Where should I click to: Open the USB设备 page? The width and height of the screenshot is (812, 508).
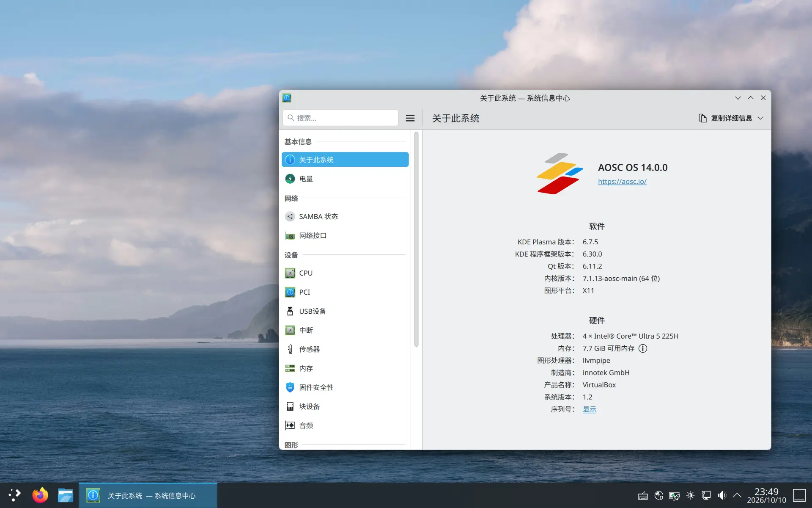[x=345, y=311]
